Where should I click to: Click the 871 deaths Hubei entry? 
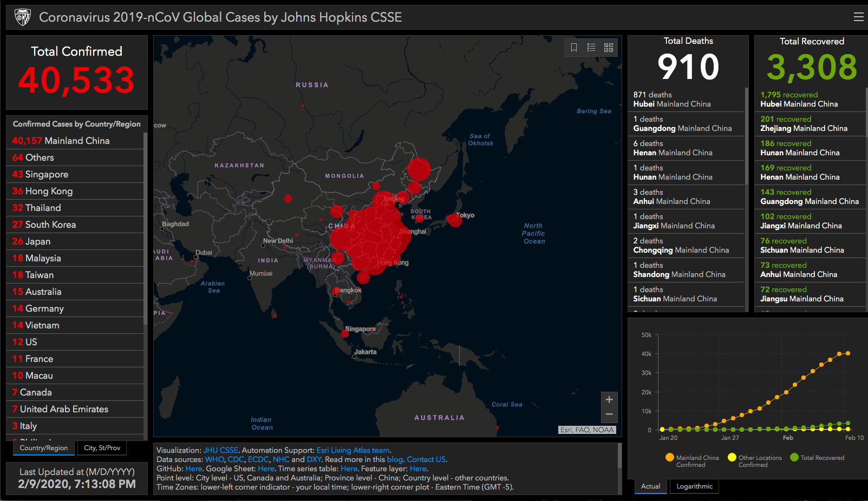point(687,100)
